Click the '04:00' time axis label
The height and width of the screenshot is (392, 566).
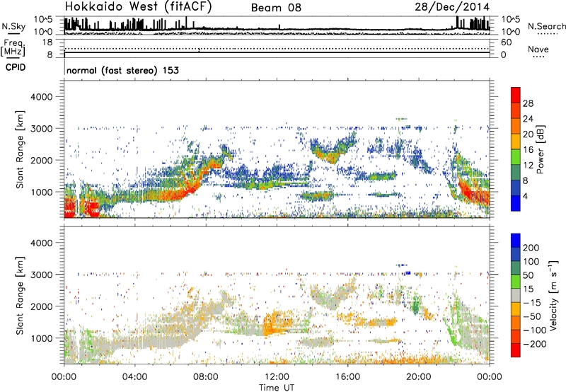coord(134,377)
